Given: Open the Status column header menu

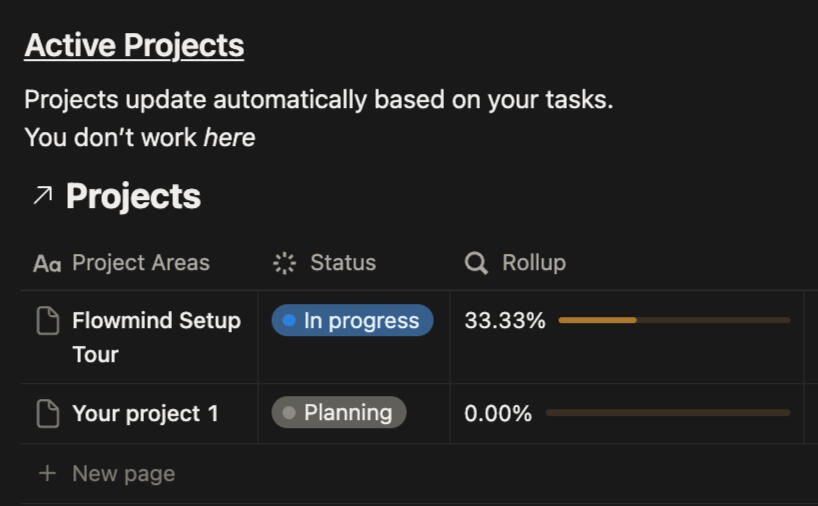Looking at the screenshot, I should pos(343,263).
